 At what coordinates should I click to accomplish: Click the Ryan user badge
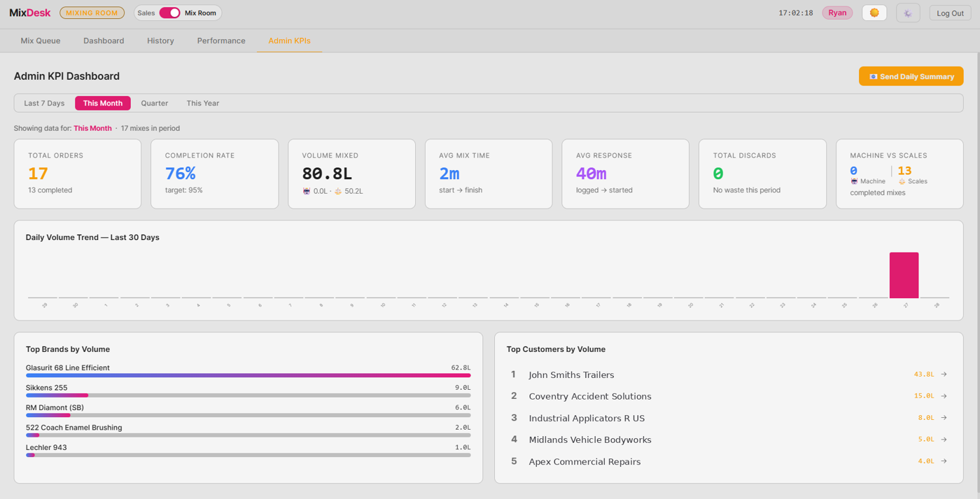click(837, 13)
